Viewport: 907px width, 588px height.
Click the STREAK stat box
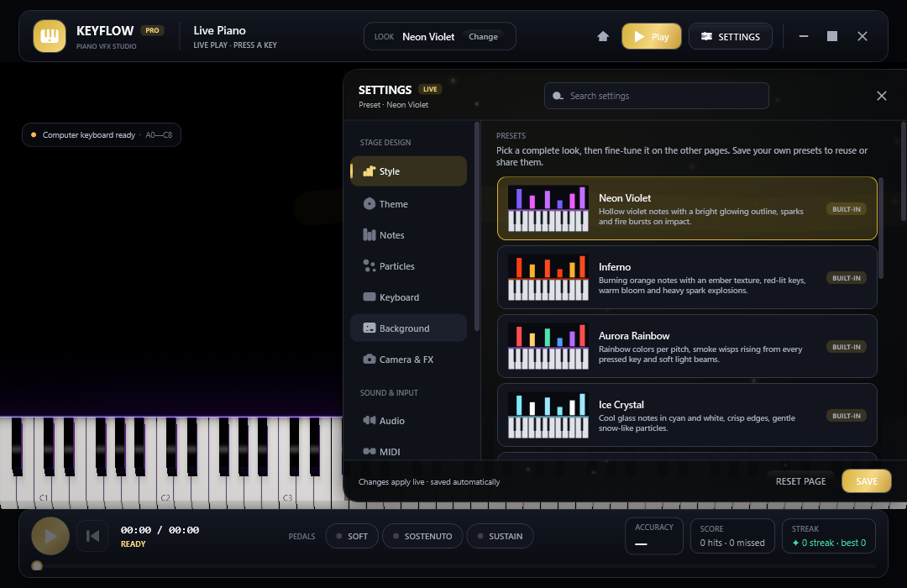pyautogui.click(x=829, y=536)
